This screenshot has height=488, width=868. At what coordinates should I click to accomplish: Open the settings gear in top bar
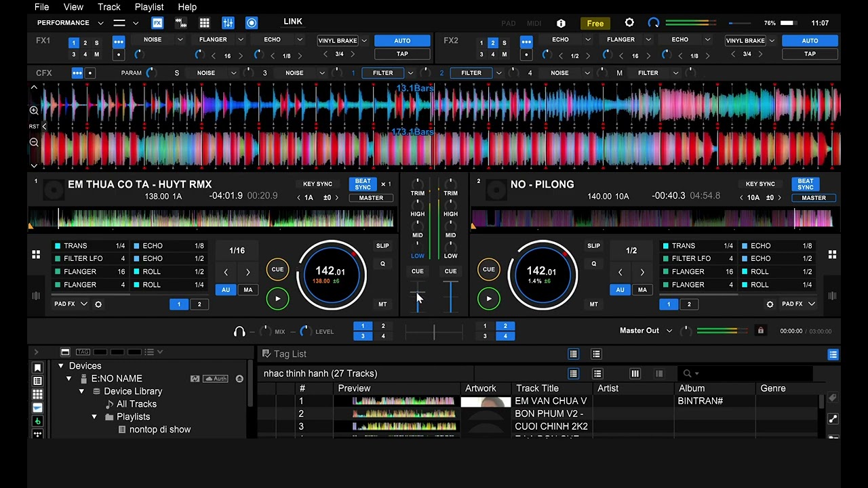[629, 23]
